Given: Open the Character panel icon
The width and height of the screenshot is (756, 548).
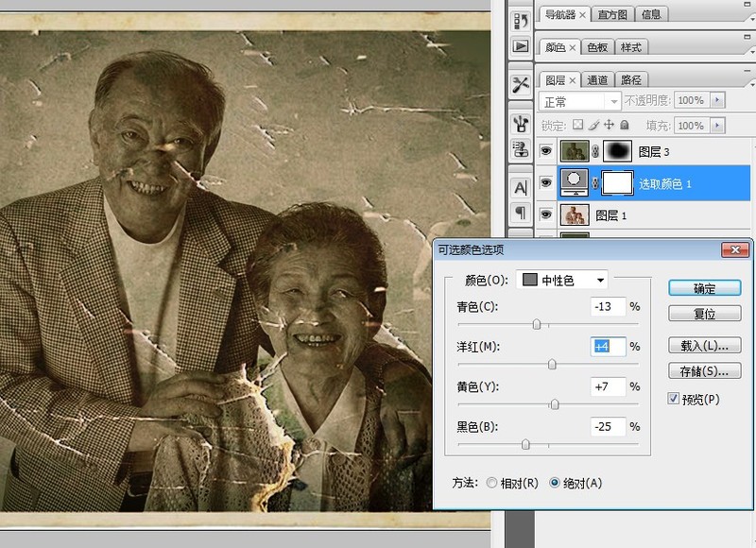Looking at the screenshot, I should 521,187.
